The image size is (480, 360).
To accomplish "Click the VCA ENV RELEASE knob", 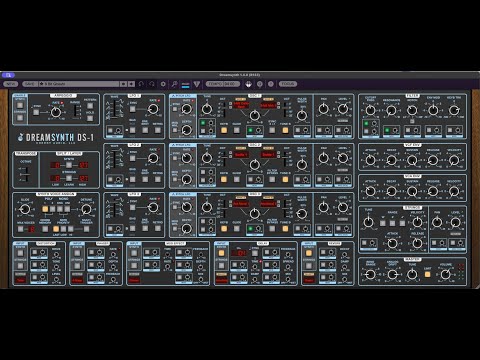I will pyautogui.click(x=433, y=191).
